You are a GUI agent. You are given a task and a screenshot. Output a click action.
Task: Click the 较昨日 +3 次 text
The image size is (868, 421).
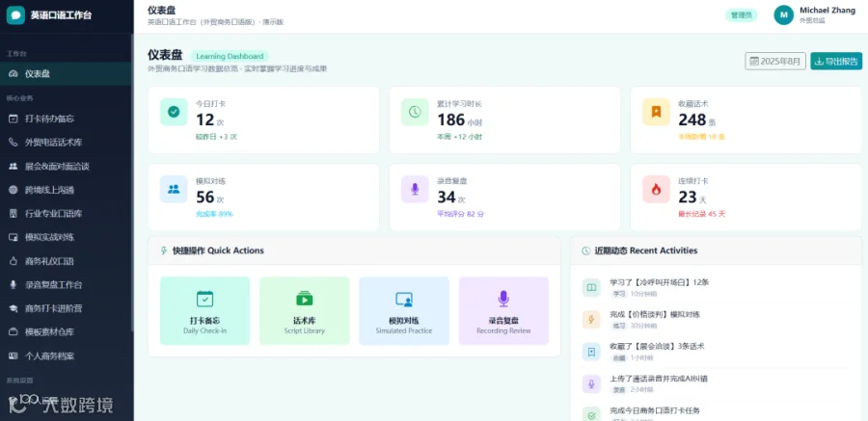tap(216, 137)
